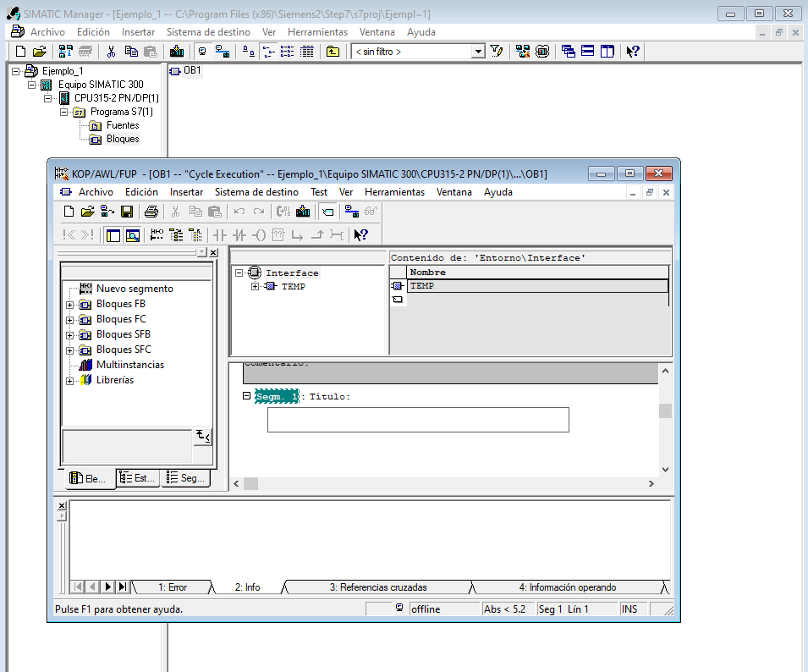Toggle symbolic representation button in editor toolbar

(x=327, y=212)
